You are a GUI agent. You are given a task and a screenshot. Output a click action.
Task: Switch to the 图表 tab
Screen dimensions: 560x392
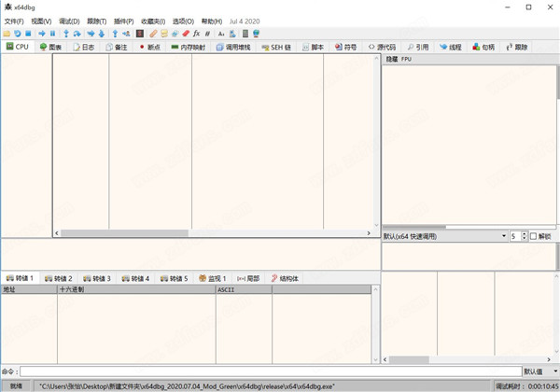point(50,47)
